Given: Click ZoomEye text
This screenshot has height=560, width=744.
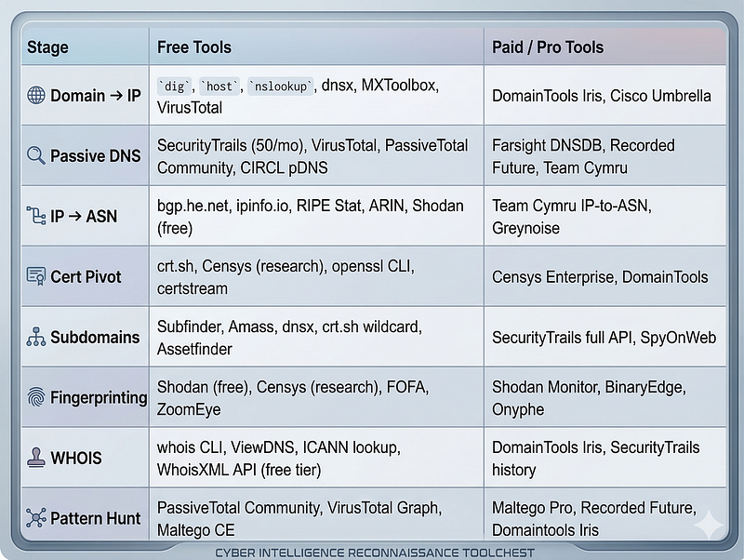Looking at the screenshot, I should point(189,409).
